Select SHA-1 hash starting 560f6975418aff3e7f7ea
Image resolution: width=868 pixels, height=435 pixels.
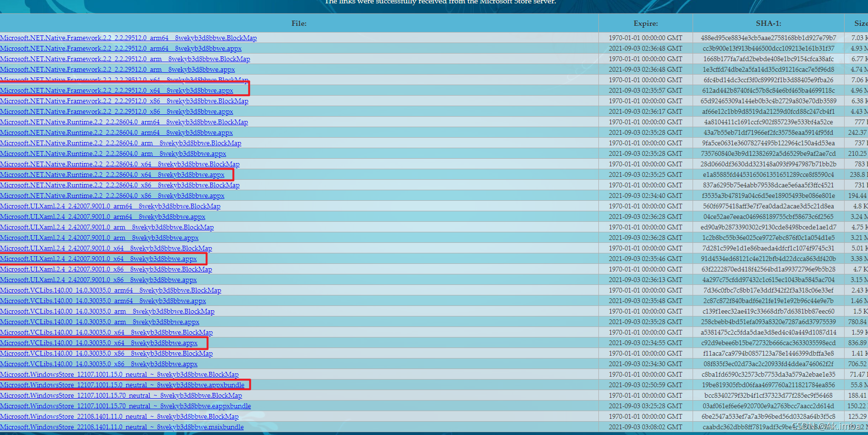[769, 206]
